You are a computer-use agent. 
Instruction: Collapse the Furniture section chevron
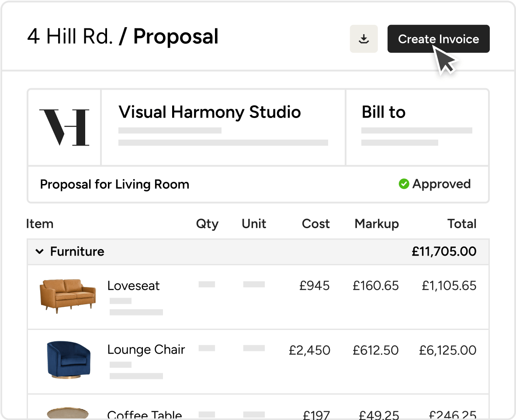tap(39, 252)
